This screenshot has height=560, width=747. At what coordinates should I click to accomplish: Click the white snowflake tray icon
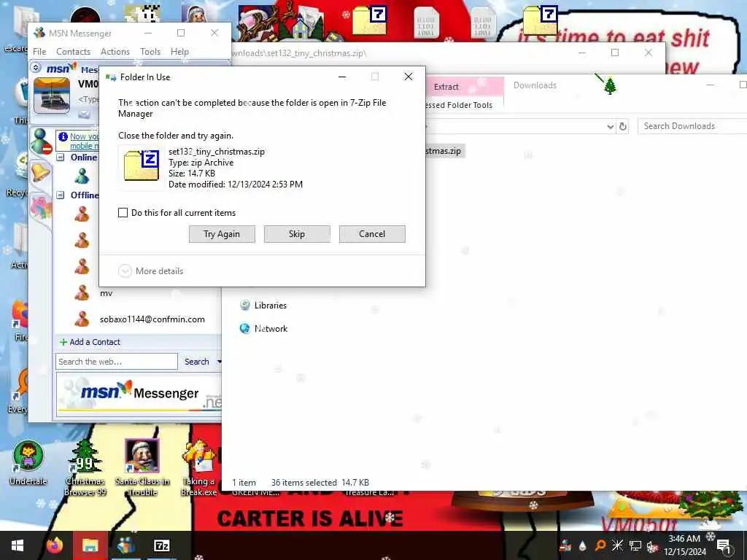click(617, 545)
